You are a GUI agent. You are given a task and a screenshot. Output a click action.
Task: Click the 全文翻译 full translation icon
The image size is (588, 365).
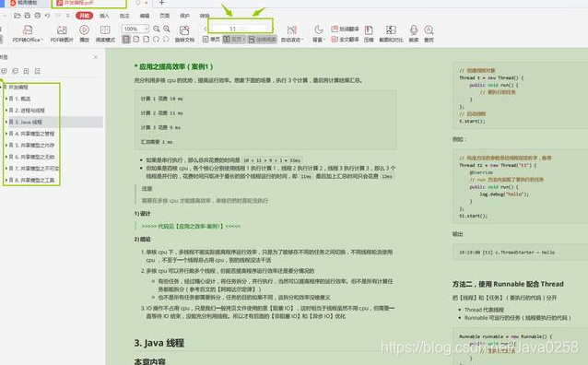(x=335, y=39)
